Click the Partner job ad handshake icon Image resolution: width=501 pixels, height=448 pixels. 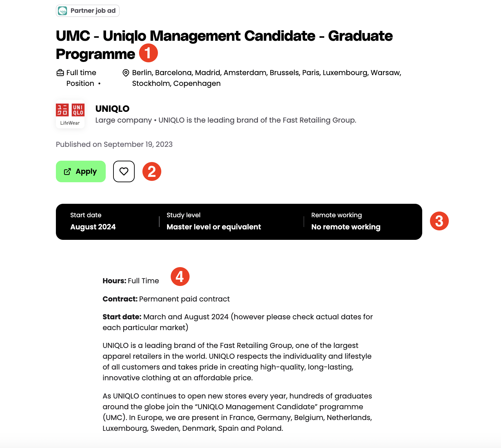point(63,11)
